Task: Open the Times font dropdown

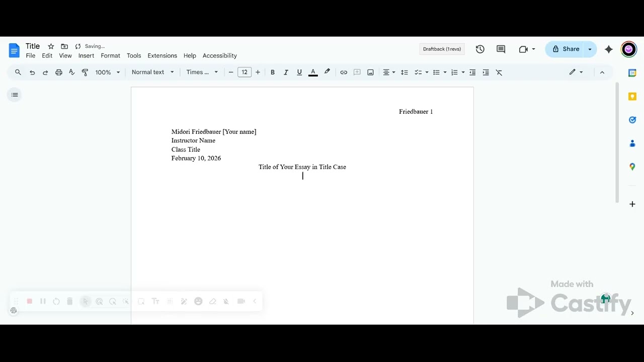Action: pyautogui.click(x=202, y=72)
